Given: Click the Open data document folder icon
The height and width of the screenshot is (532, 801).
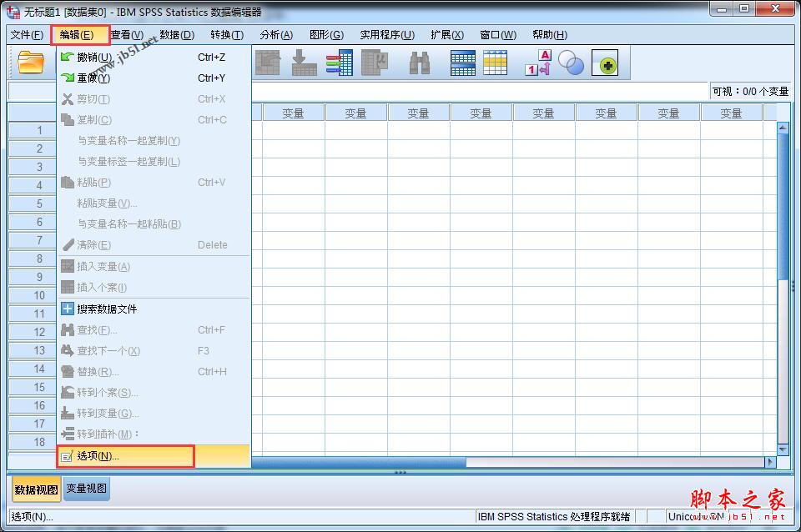Looking at the screenshot, I should pyautogui.click(x=31, y=63).
